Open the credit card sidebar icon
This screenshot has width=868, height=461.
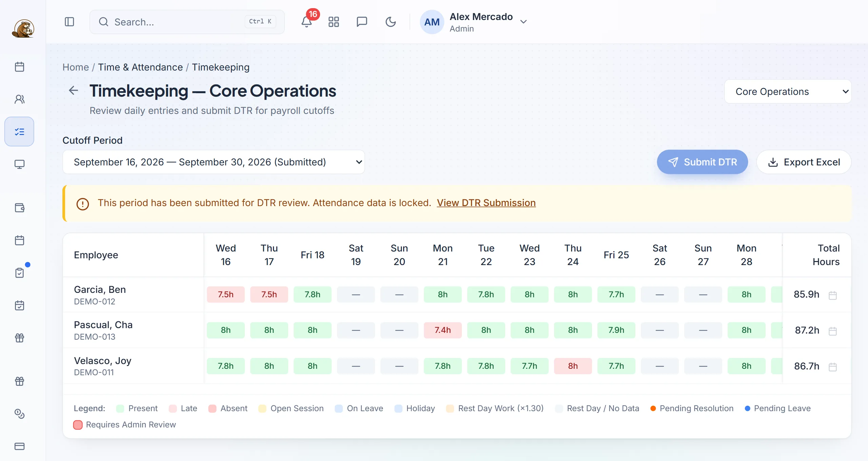(x=20, y=446)
